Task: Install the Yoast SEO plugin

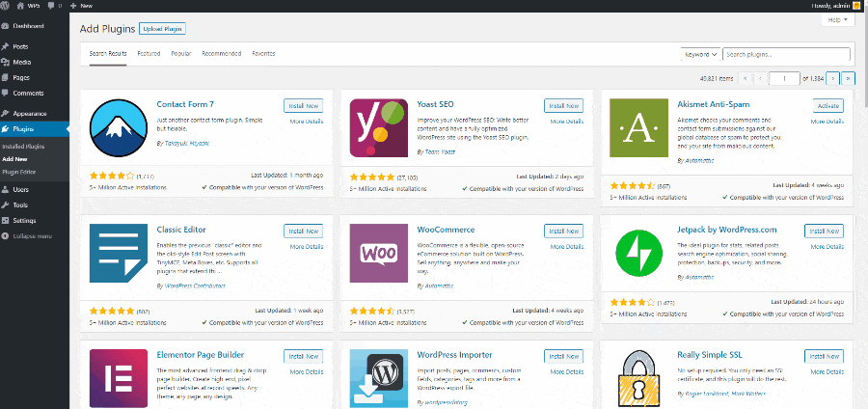Action: 563,106
